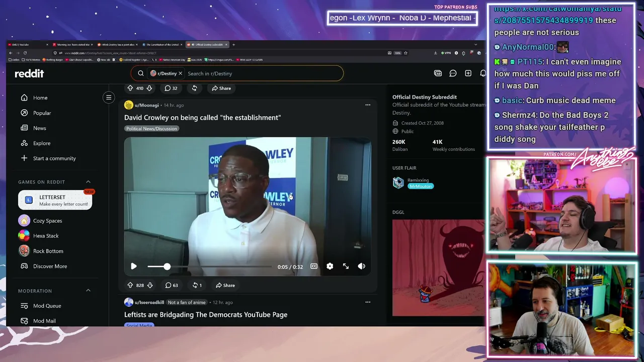Image resolution: width=644 pixels, height=362 pixels.
Task: Open the LETTERSET game card
Action: pyautogui.click(x=55, y=200)
